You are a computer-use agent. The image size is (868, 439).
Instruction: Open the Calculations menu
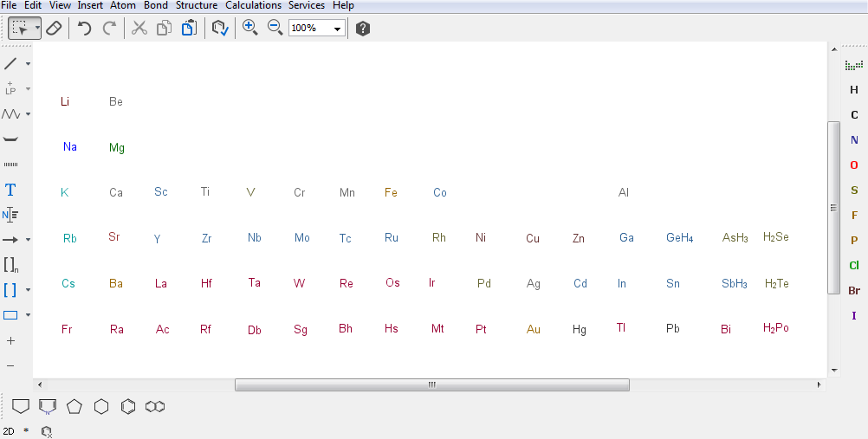253,5
